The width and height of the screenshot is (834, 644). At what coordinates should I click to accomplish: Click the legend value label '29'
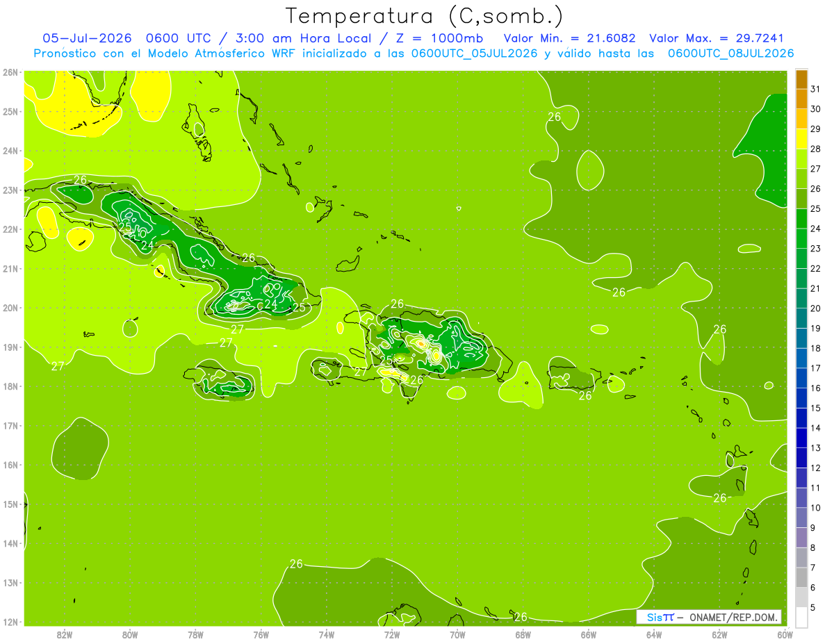click(x=815, y=129)
